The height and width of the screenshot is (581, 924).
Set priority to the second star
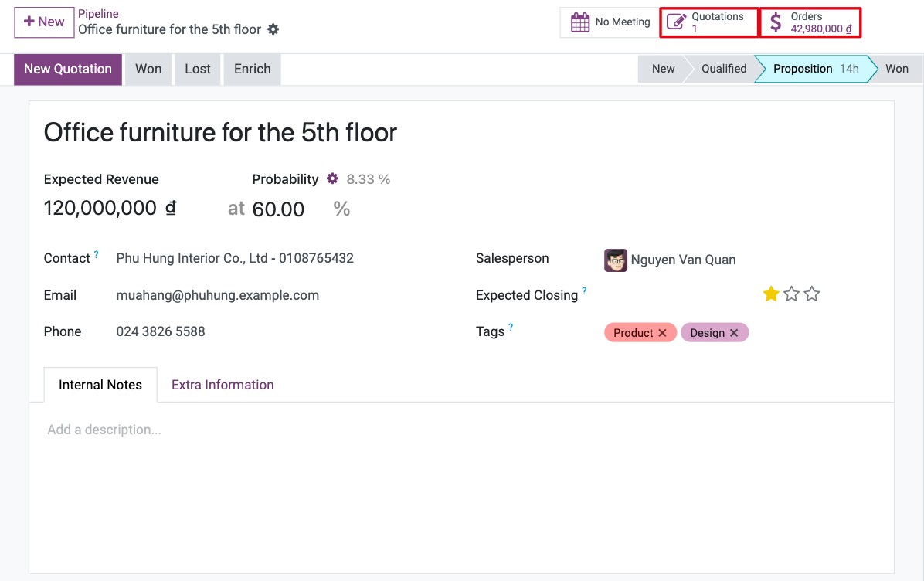(791, 294)
